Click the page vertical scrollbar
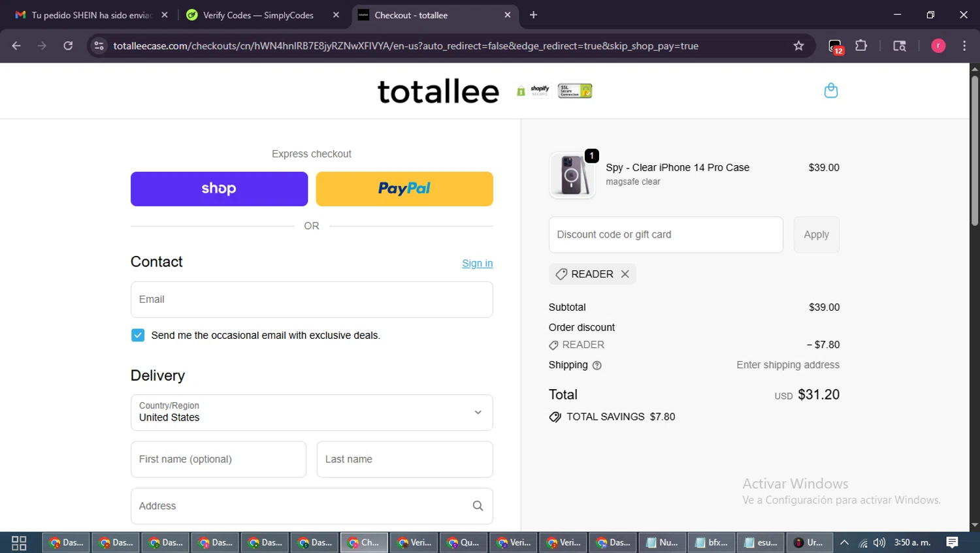The width and height of the screenshot is (980, 553). [974, 150]
